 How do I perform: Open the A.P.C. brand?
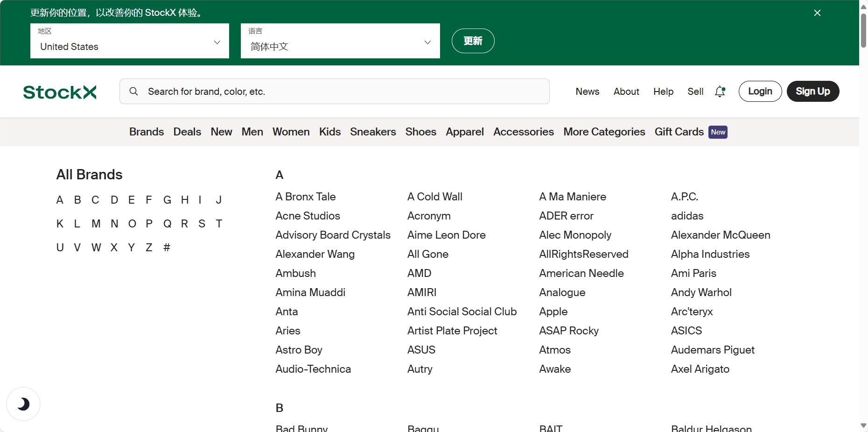click(x=685, y=197)
